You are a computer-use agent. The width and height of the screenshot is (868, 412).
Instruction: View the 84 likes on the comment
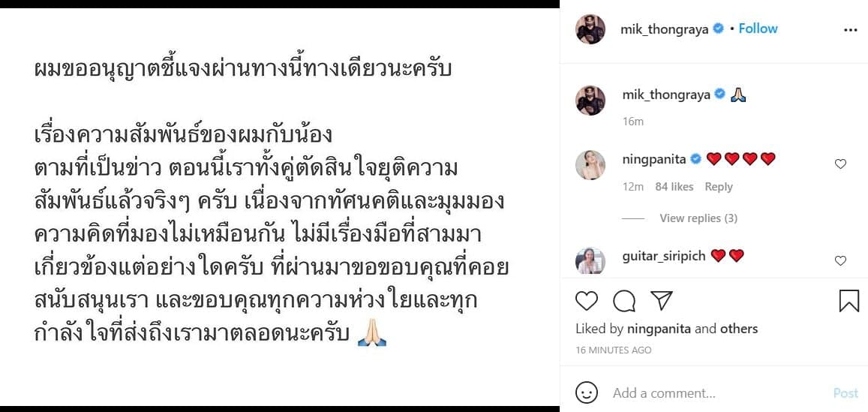pos(674,187)
